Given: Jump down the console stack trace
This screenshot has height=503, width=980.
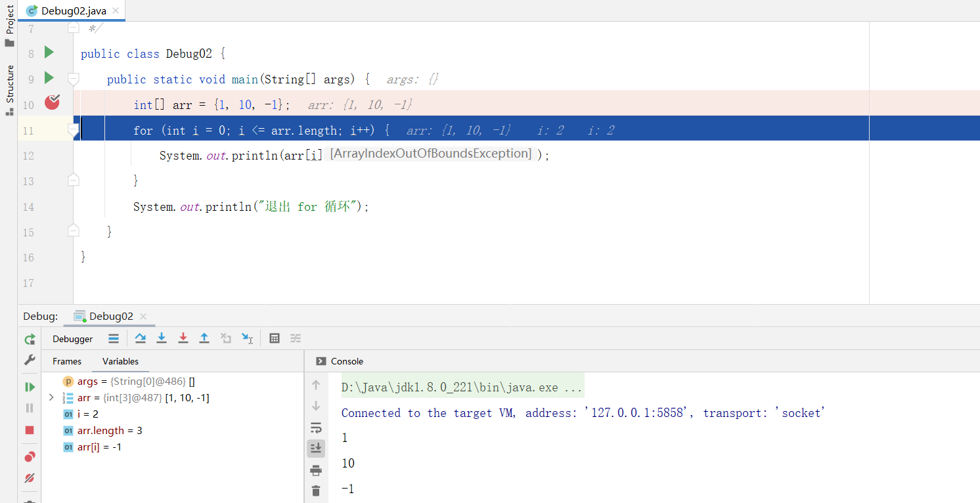Looking at the screenshot, I should (316, 406).
